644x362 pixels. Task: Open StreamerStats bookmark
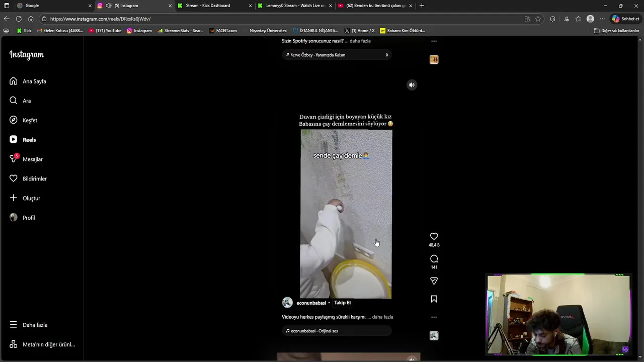click(x=180, y=31)
